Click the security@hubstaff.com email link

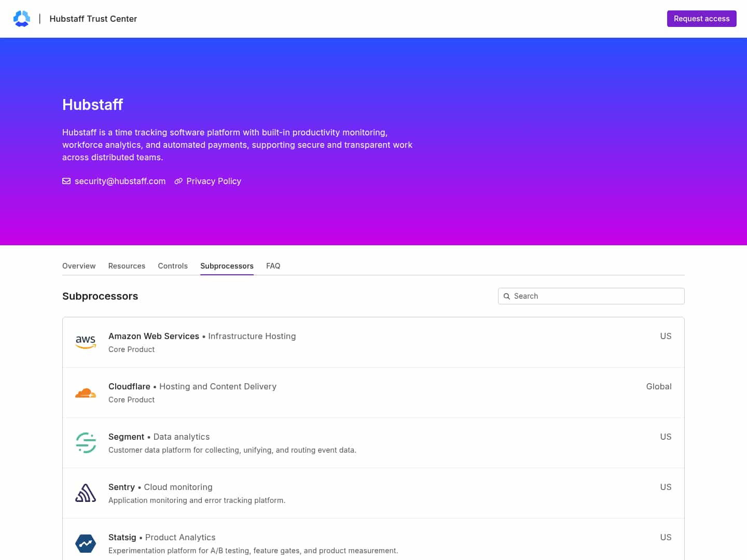pyautogui.click(x=120, y=181)
